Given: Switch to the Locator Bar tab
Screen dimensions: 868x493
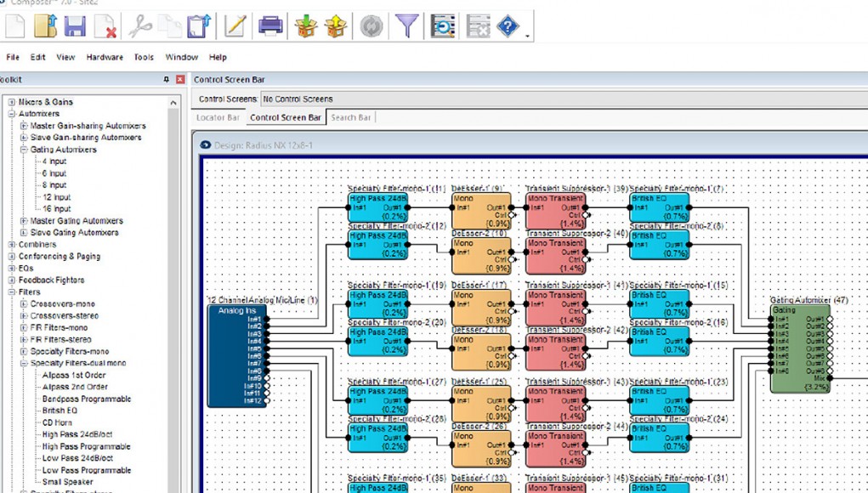Looking at the screenshot, I should tap(218, 117).
